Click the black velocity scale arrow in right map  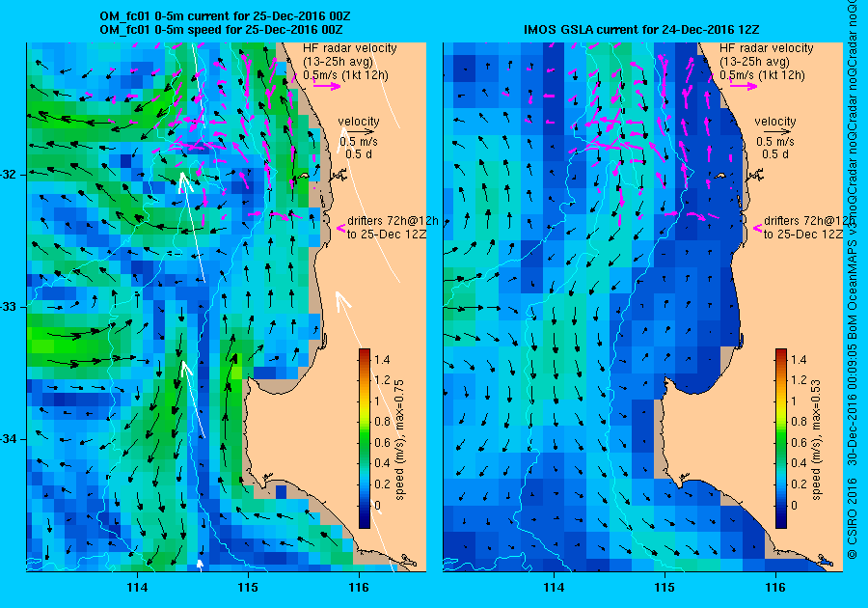(x=776, y=132)
